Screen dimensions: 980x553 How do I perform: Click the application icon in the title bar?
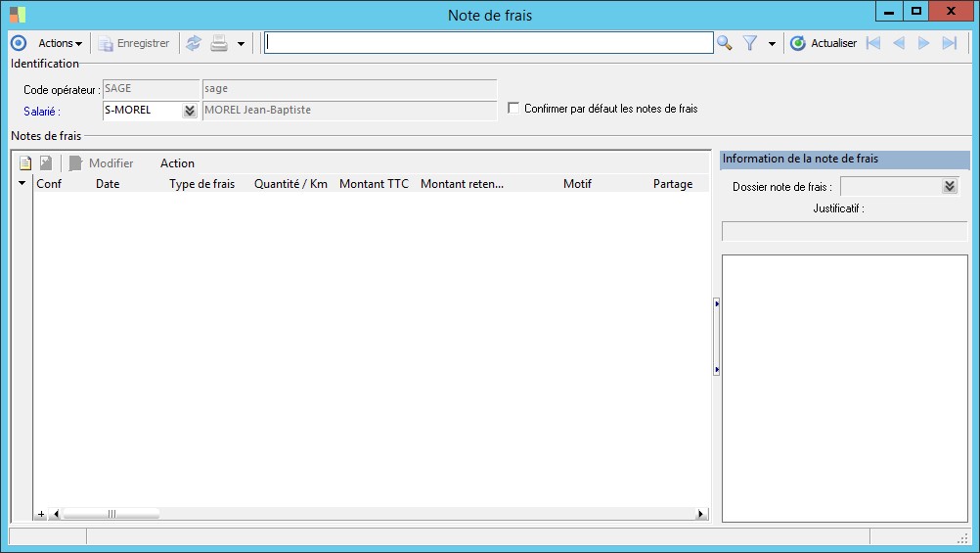[x=18, y=14]
